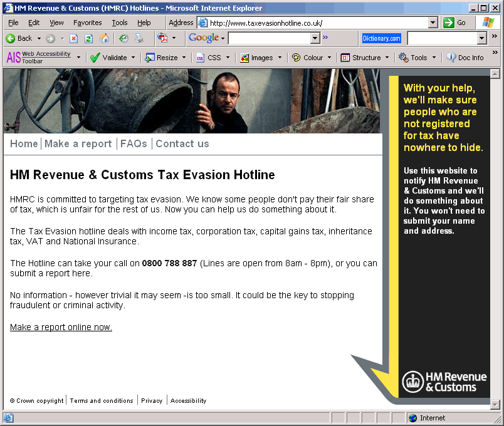Screen dimensions: 504x426
Task: Open the 'Contact us' navigation link
Action: tap(182, 143)
